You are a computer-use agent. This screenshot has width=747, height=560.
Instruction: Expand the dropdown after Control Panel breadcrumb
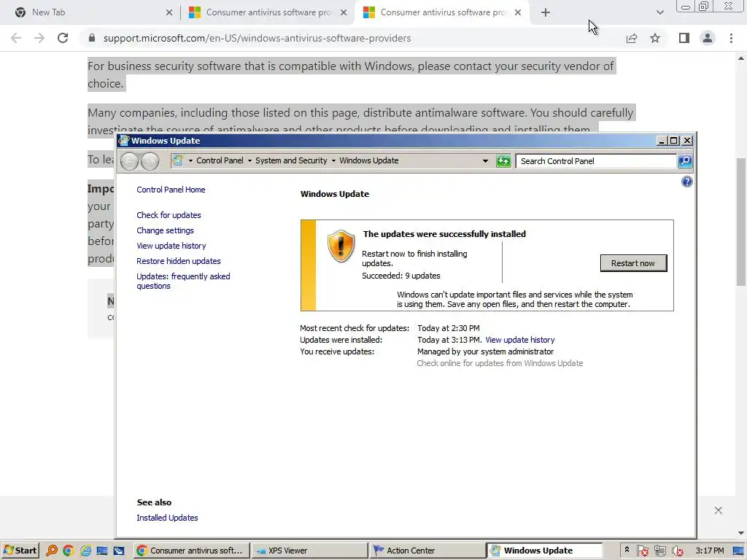point(249,161)
